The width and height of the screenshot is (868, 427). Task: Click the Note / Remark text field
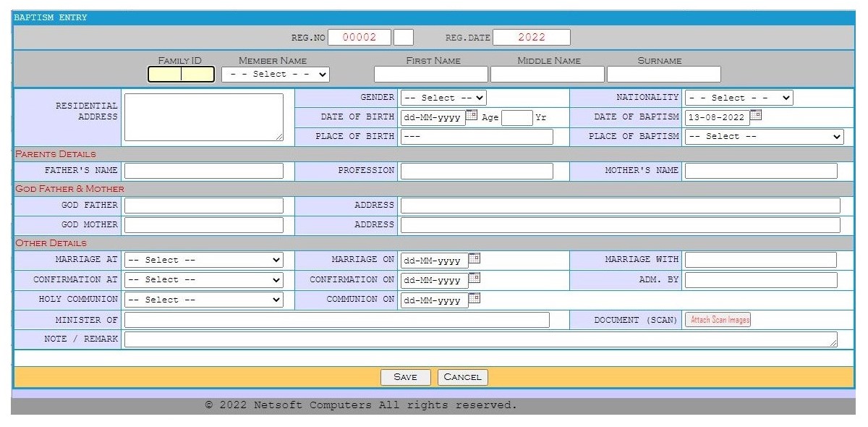(x=480, y=339)
